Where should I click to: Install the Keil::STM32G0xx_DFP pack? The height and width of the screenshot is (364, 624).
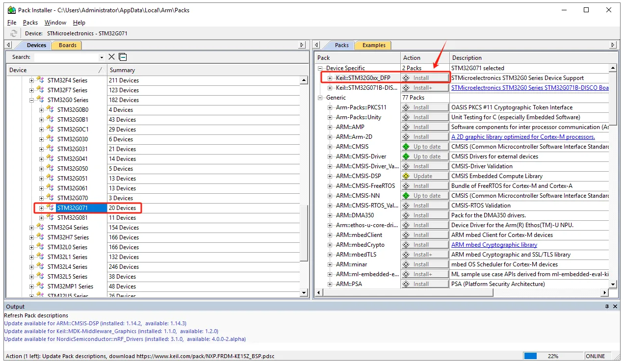click(x=425, y=78)
